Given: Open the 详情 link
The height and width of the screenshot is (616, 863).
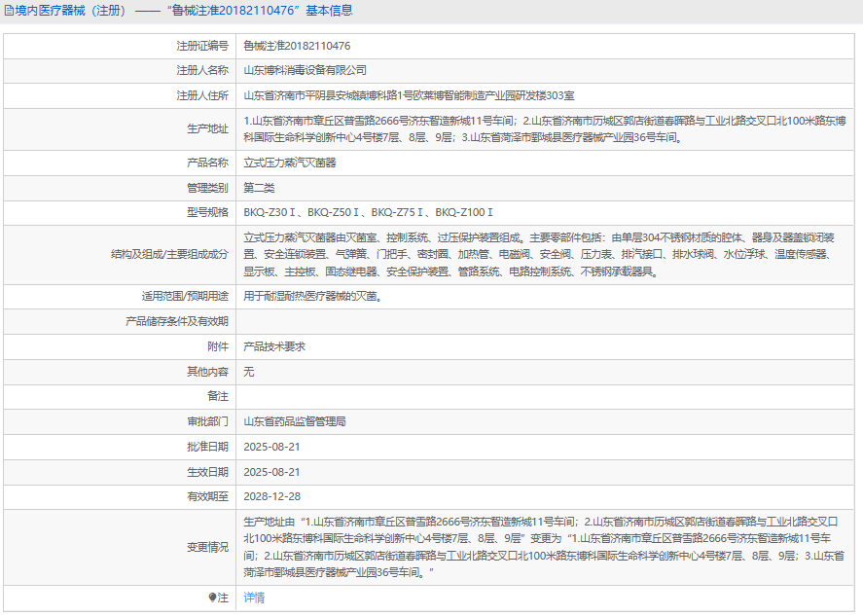Looking at the screenshot, I should 254,598.
